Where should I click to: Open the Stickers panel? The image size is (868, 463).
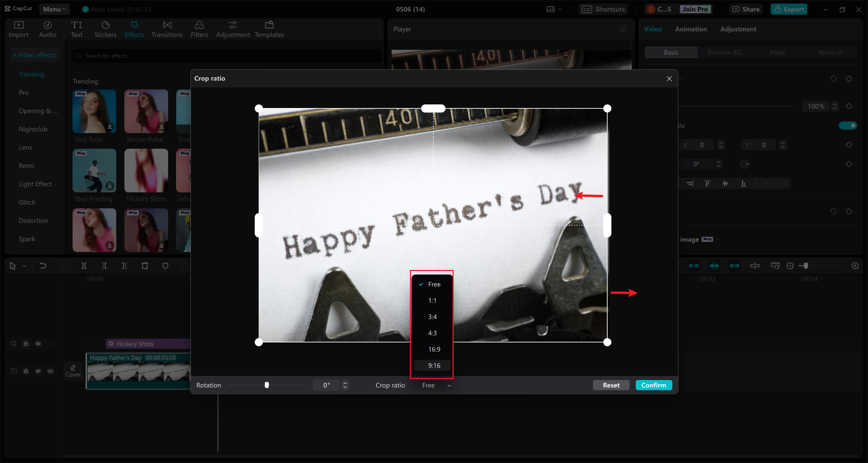[105, 29]
